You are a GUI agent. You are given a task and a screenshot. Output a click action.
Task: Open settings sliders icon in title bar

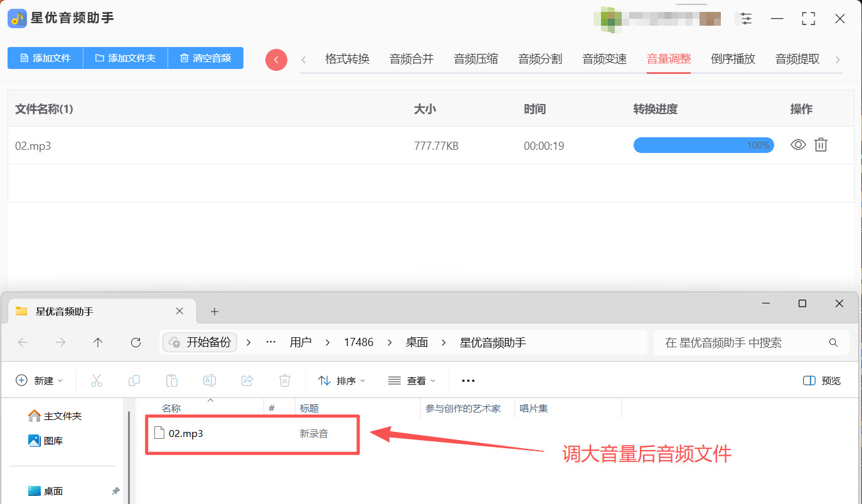pos(746,19)
